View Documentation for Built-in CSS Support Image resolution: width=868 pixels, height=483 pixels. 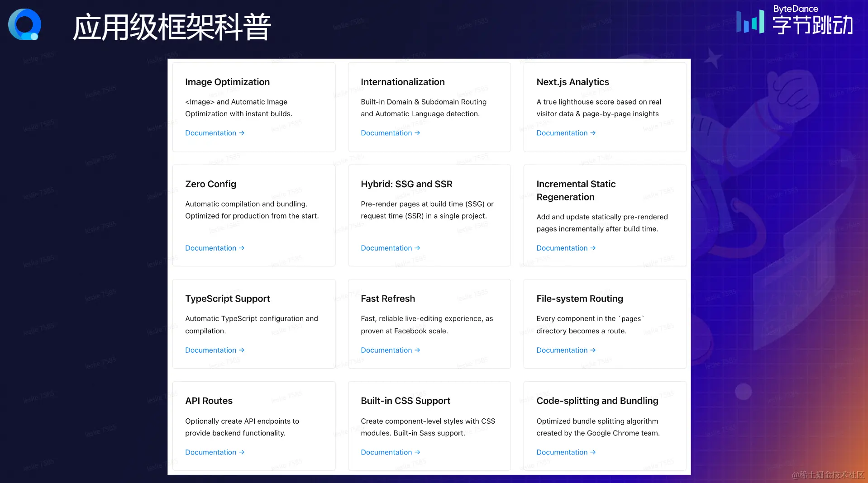tap(391, 452)
